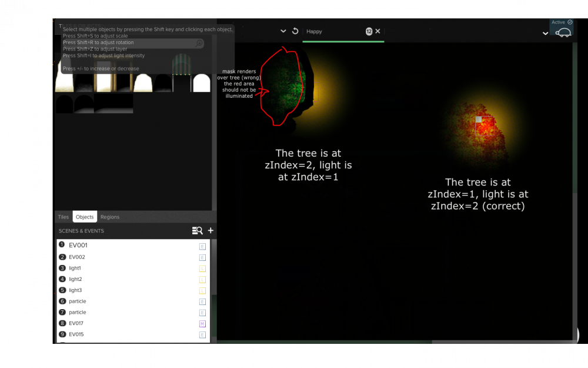This screenshot has width=588, height=368.
Task: Switch to the Objects tab
Action: [x=85, y=217]
